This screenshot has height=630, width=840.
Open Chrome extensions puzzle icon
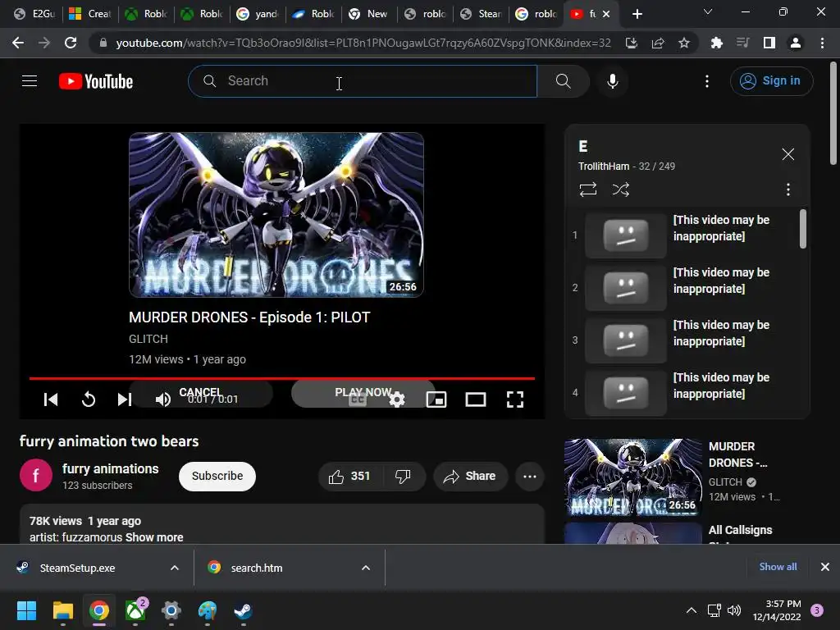point(716,43)
